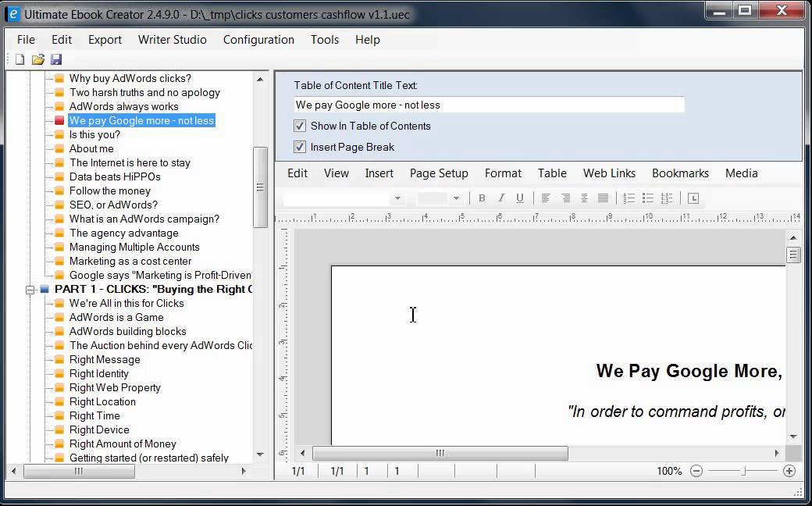
Task: Click the tree panel's scroll-down arrow
Action: 260,454
